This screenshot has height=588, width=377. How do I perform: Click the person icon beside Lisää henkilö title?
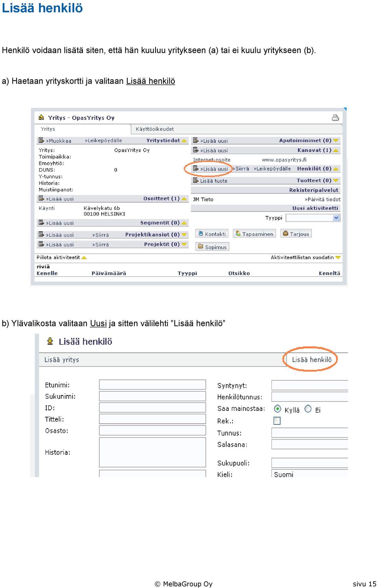pos(50,341)
